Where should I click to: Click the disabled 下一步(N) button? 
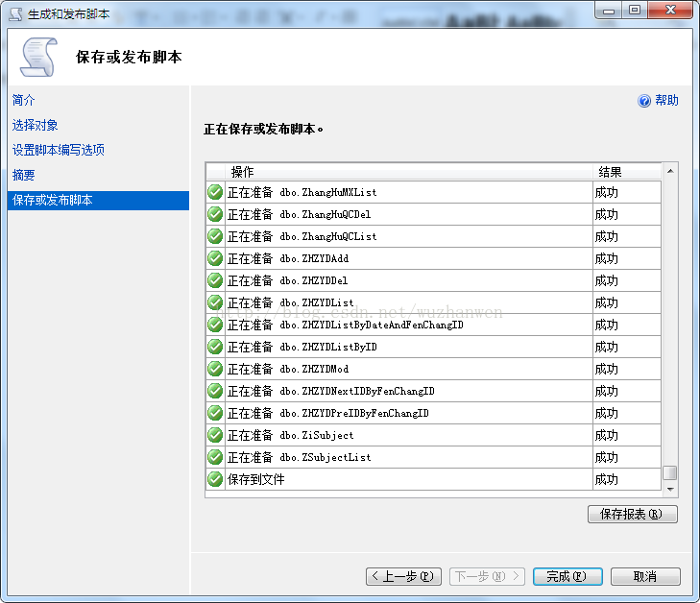[487, 576]
